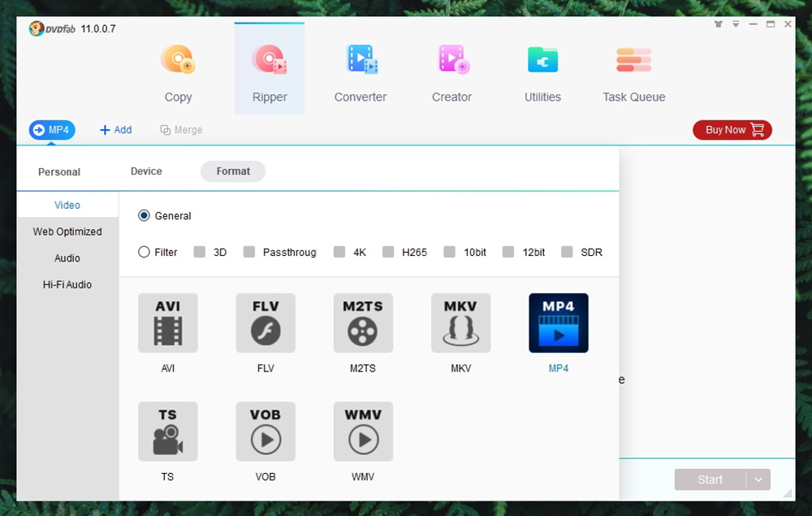This screenshot has height=516, width=812.
Task: Choose the TS format icon
Action: (x=168, y=431)
